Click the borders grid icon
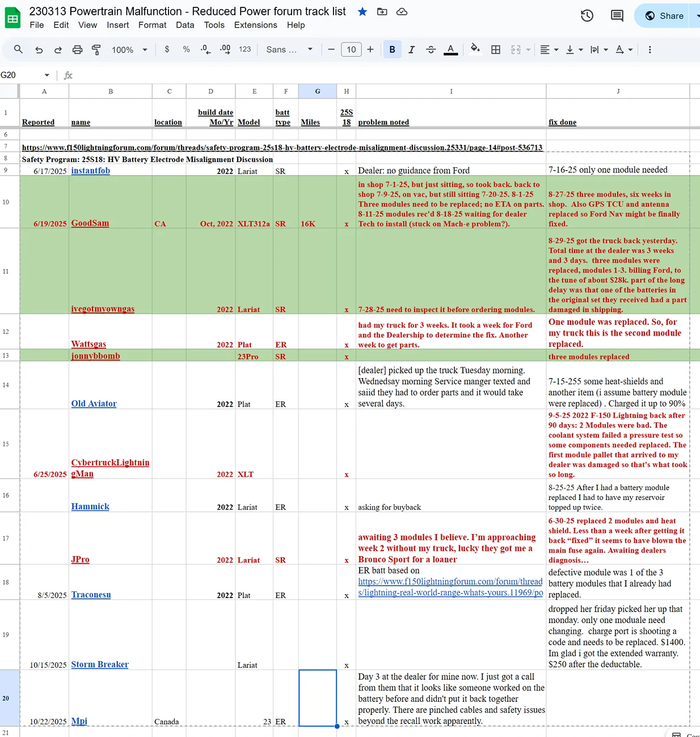This screenshot has width=700, height=737. [496, 50]
